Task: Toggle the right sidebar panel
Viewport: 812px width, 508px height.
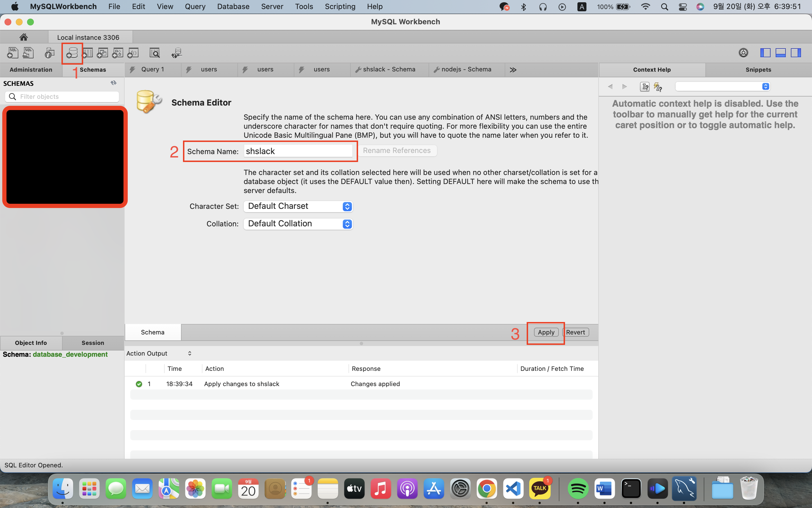Action: click(x=796, y=53)
